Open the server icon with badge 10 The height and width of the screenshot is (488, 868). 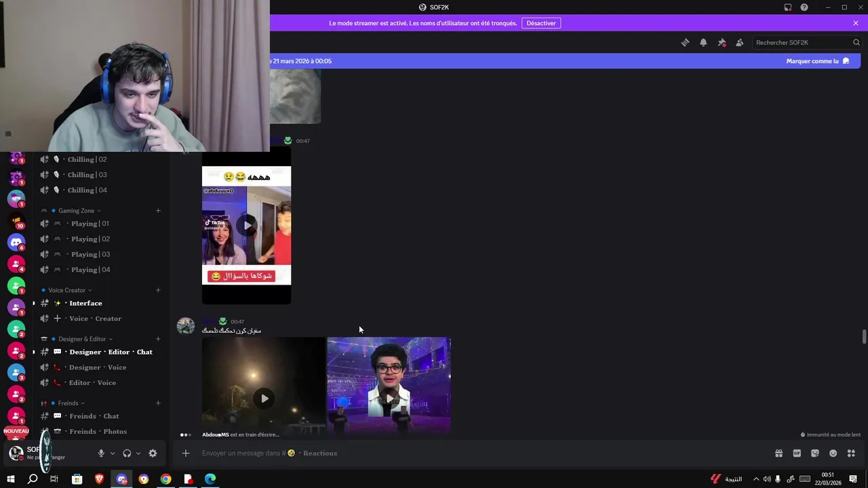point(16,220)
